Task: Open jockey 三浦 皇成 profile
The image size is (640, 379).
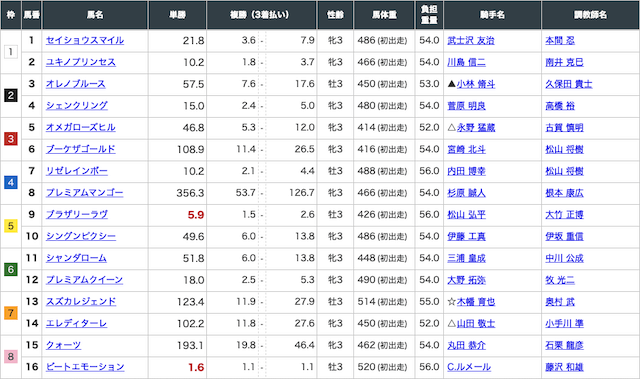Action: (467, 258)
